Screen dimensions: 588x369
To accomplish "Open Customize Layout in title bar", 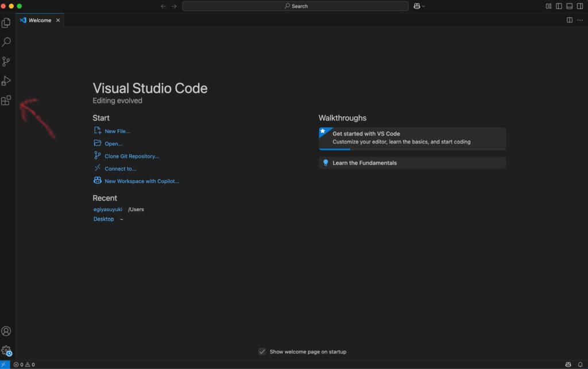I will (548, 6).
